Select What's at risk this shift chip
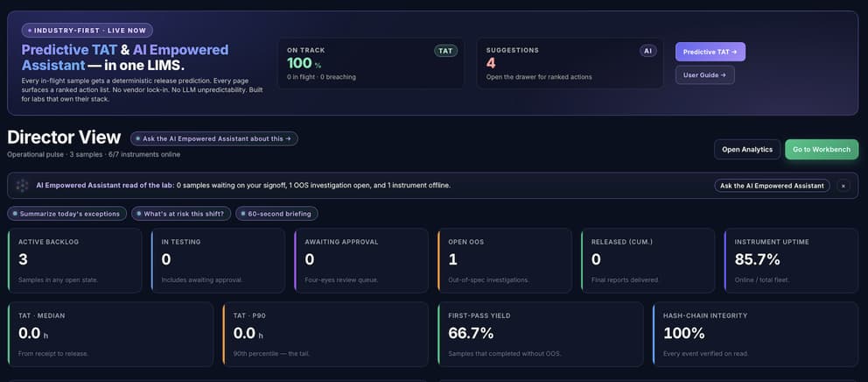This screenshot has height=382, width=868. [x=181, y=214]
